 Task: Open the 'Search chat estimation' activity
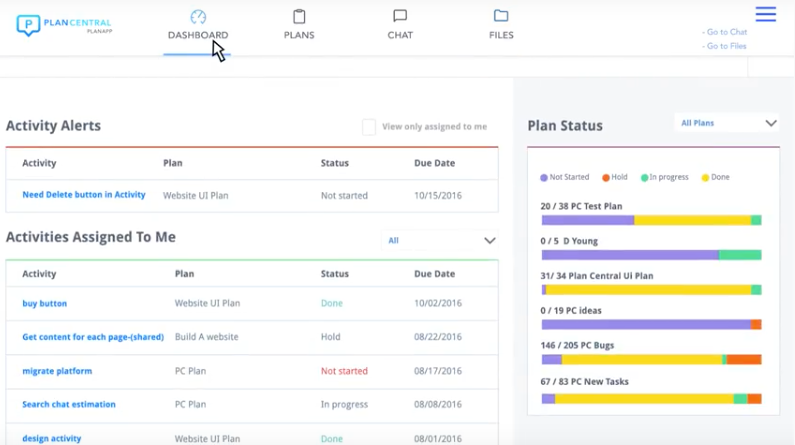coord(69,405)
